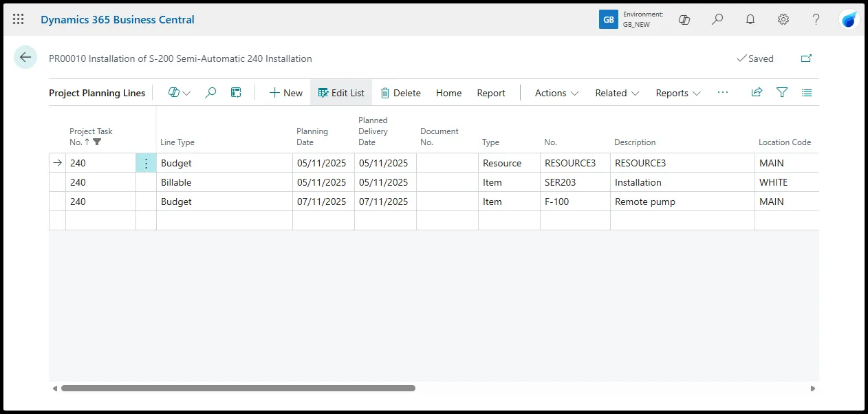
Task: Click the horizontal scrollbar thumb
Action: (x=238, y=389)
